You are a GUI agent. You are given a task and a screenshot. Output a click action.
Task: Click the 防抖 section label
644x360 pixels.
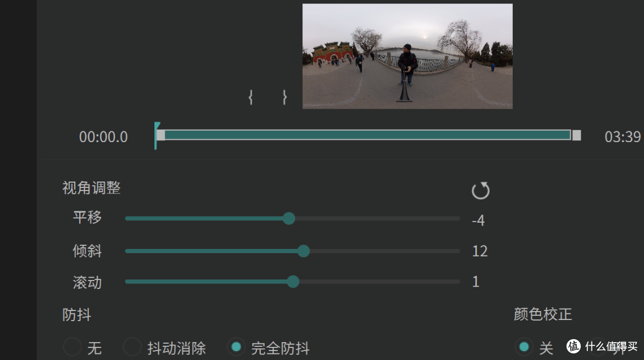(x=77, y=315)
